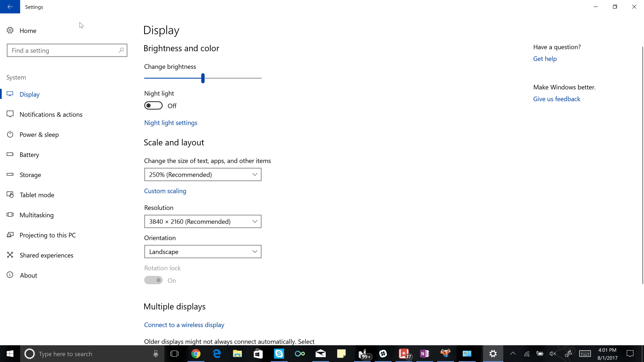Image resolution: width=644 pixels, height=362 pixels.
Task: Click Find a setting search box
Action: [67, 50]
